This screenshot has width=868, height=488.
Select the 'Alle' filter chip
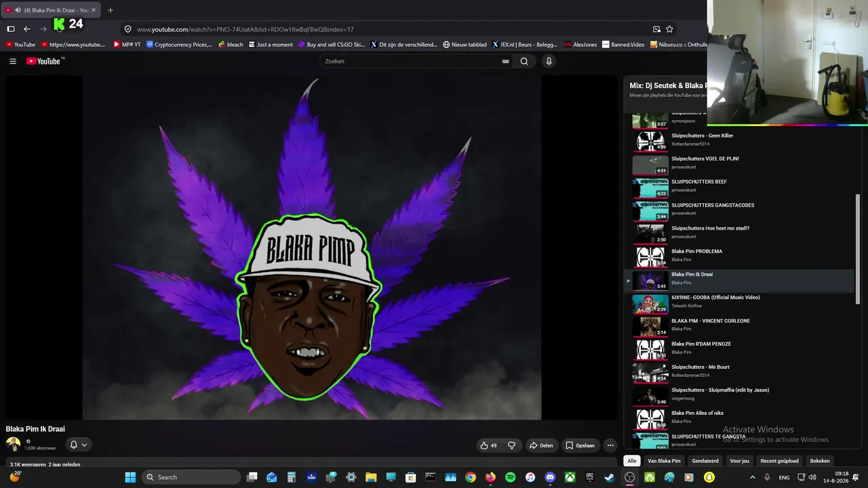(x=632, y=461)
